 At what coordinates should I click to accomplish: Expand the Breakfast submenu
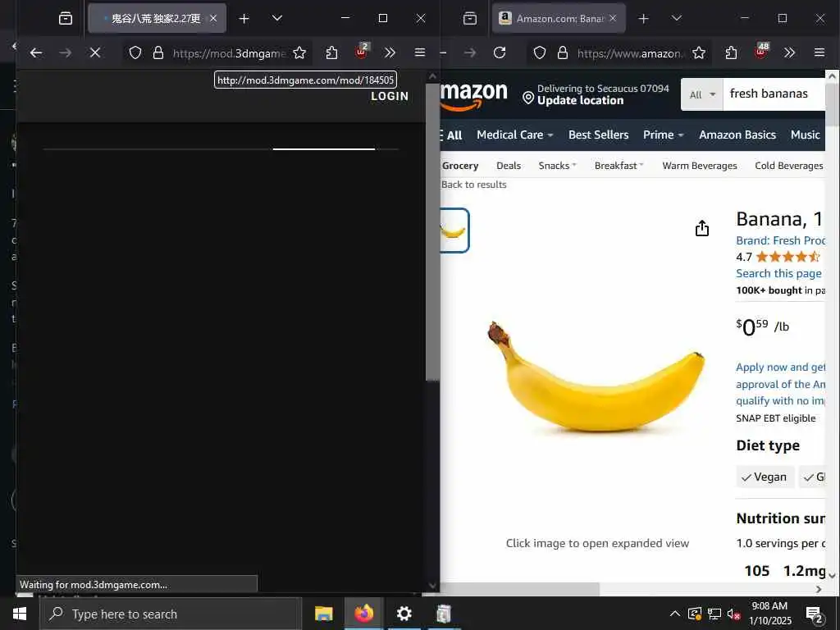tap(619, 166)
